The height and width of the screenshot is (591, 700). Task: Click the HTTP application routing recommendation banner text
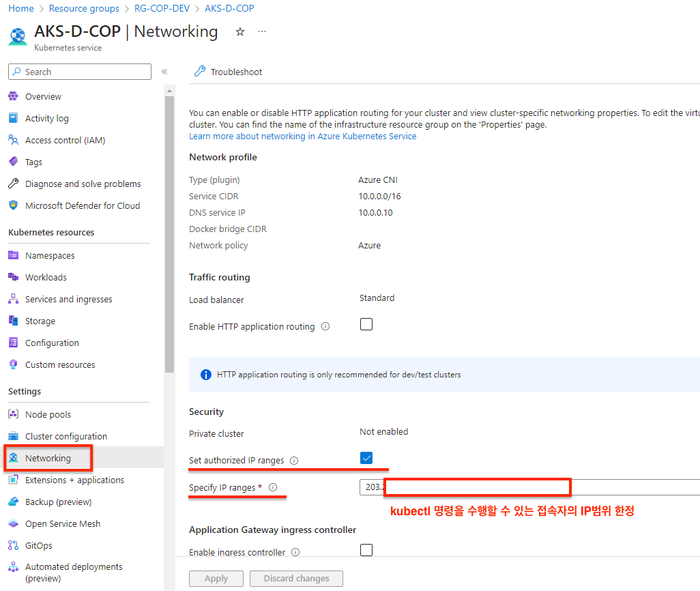339,375
